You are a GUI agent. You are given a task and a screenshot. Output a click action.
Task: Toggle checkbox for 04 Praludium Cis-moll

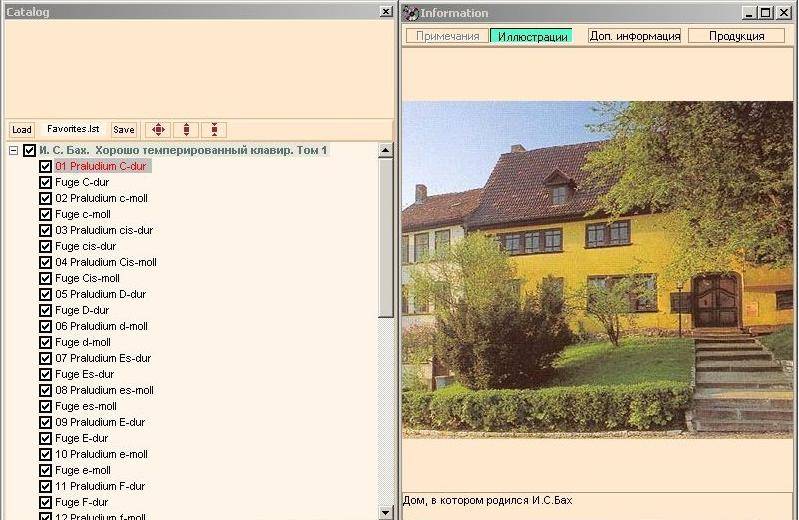pos(45,262)
